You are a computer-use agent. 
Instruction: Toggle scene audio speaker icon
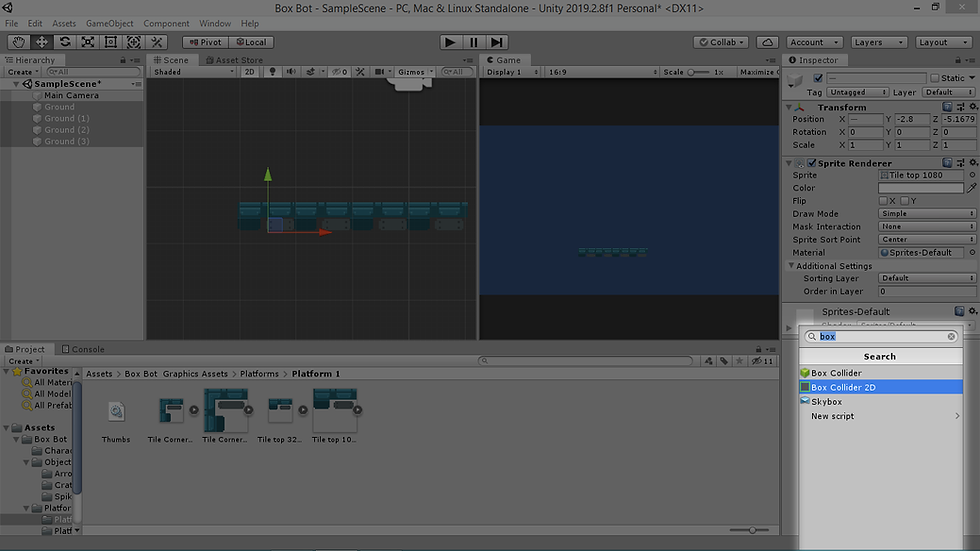tap(291, 72)
